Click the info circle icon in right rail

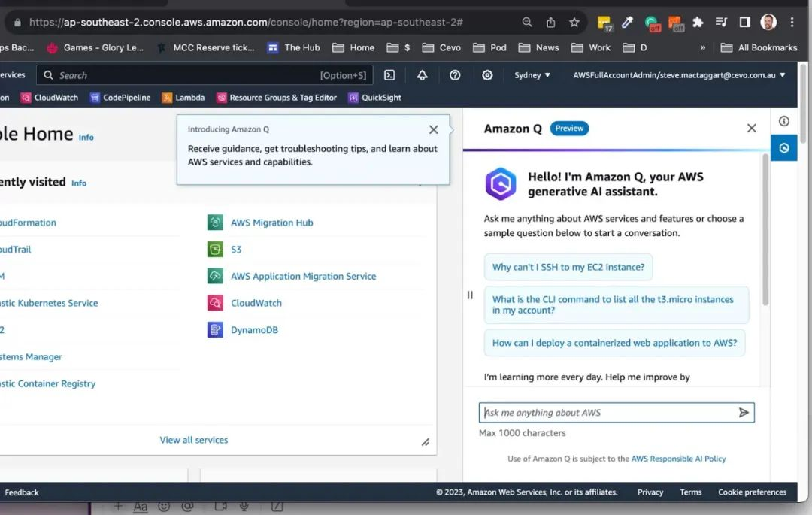pos(783,121)
